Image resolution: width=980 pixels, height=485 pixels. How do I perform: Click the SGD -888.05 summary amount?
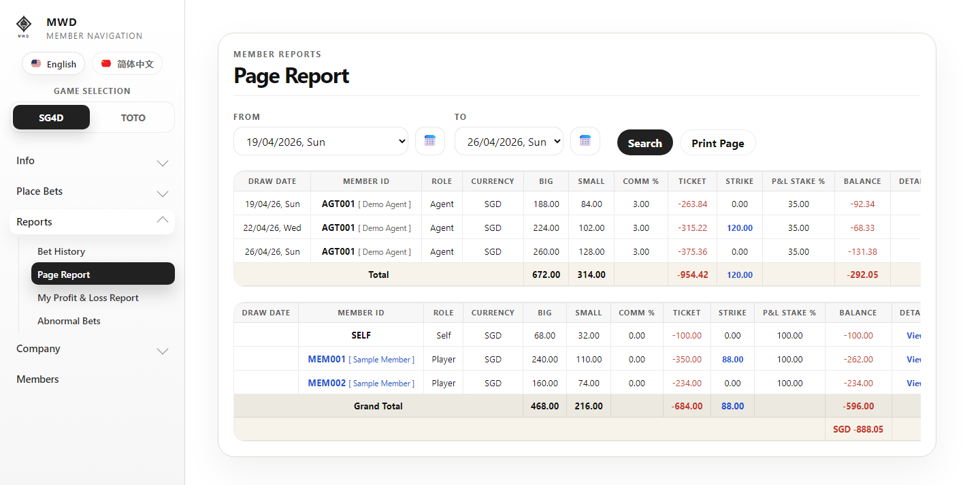(858, 429)
